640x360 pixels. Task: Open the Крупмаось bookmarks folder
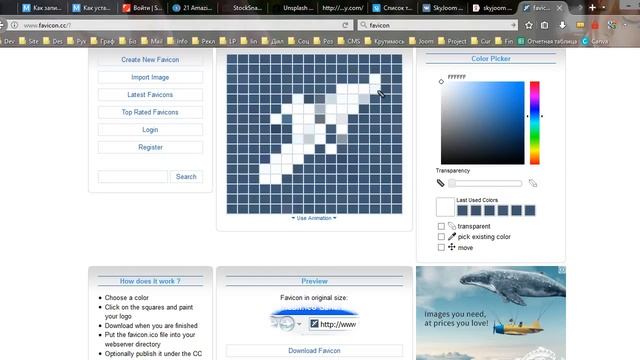[384, 41]
